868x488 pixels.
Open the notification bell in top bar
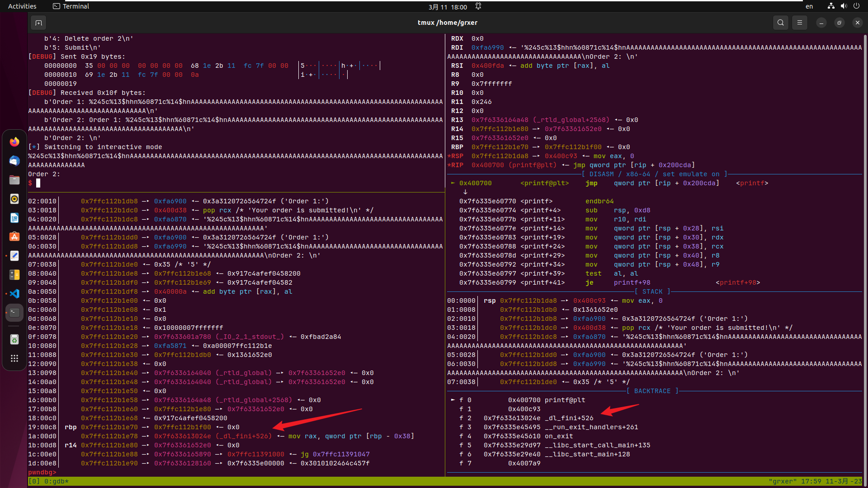(478, 6)
